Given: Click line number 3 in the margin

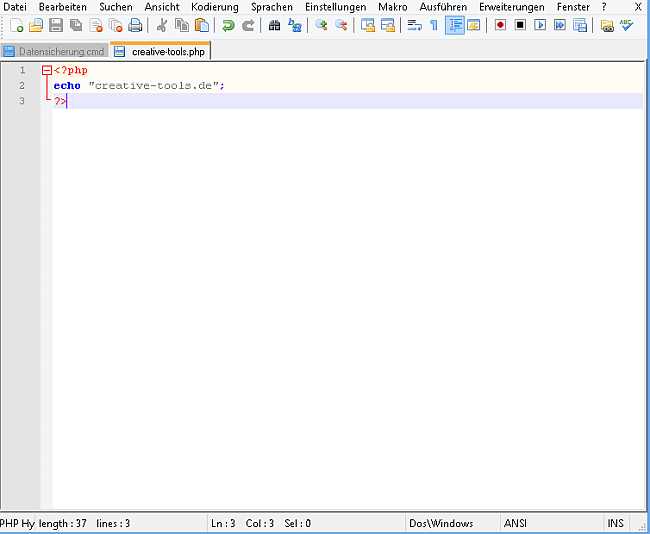Looking at the screenshot, I should click(x=22, y=101).
